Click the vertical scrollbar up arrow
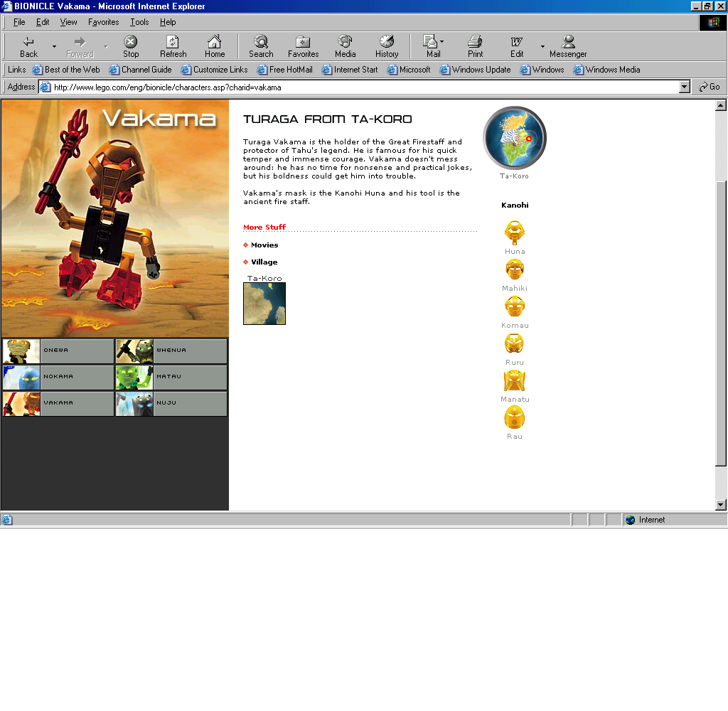 721,105
